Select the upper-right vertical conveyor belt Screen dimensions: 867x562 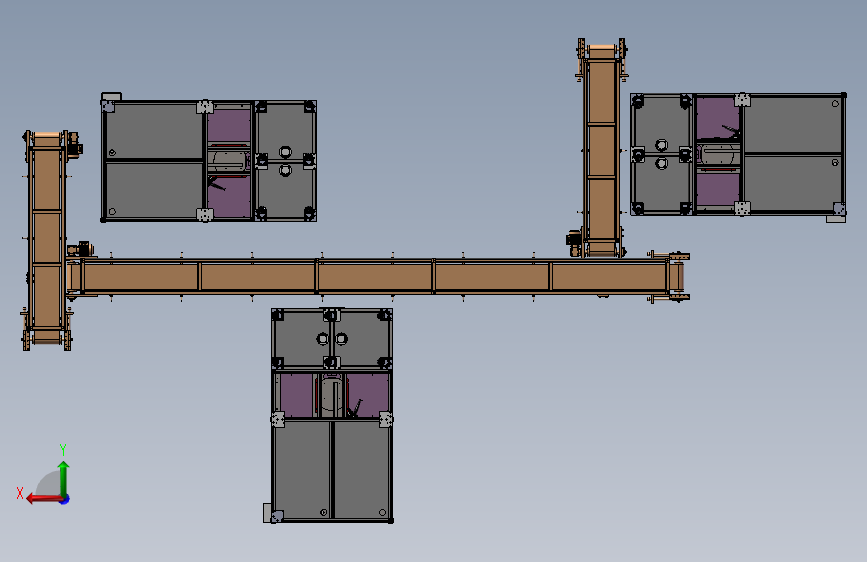coord(602,152)
